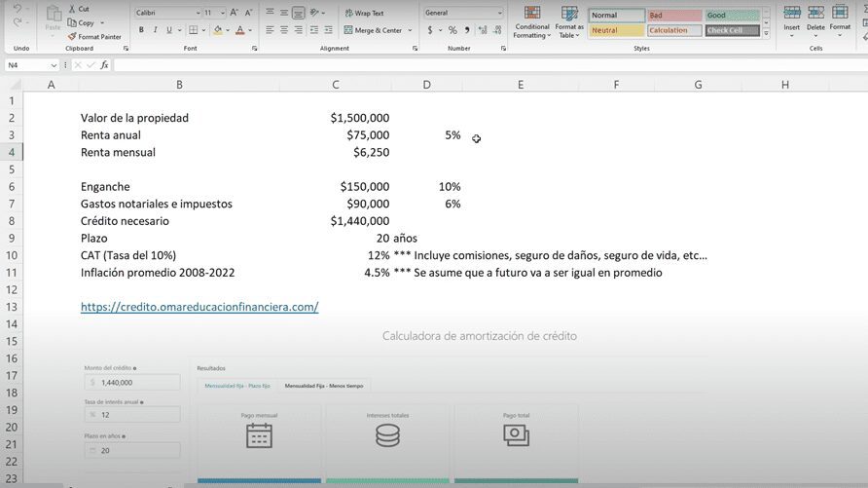Toggle Bold formatting
This screenshot has width=868, height=488.
pos(141,30)
